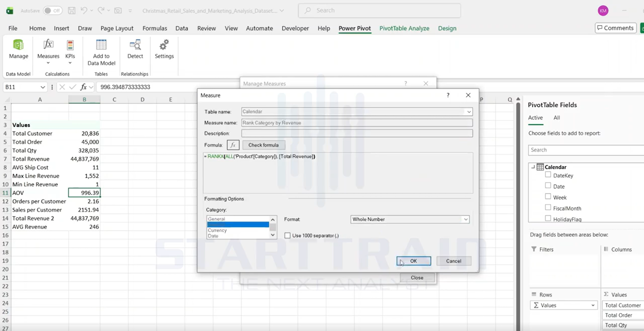This screenshot has width=644, height=331.
Task: Open the Table name dropdown
Action: [468, 112]
